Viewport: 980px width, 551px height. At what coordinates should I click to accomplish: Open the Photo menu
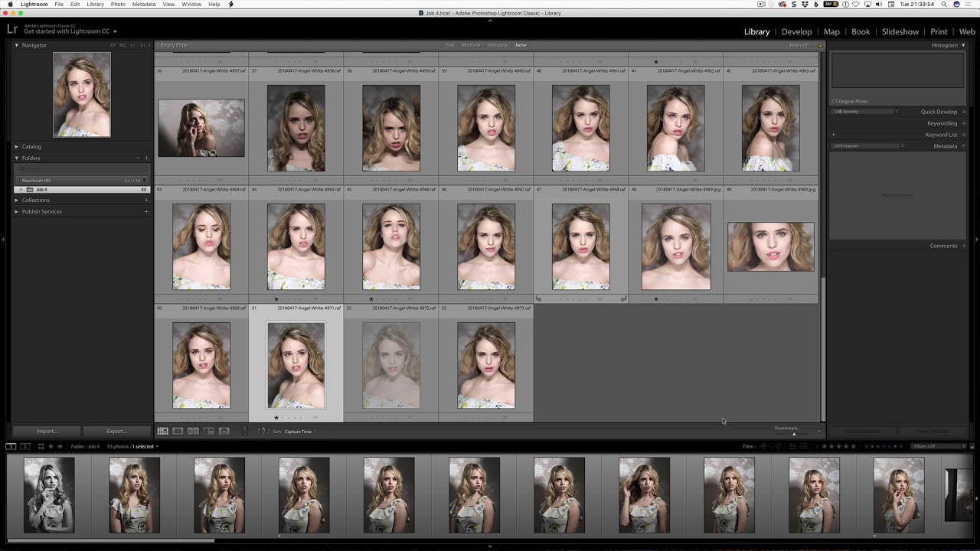[118, 5]
